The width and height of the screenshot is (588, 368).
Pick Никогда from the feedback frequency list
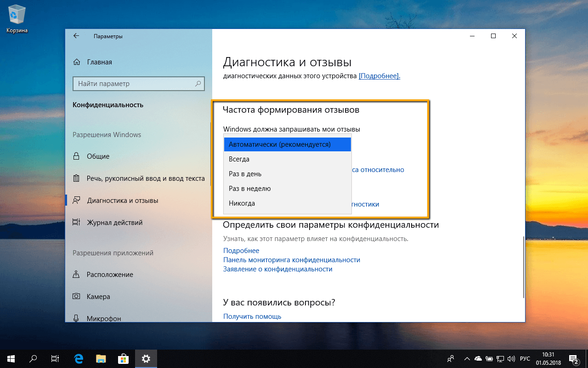click(x=287, y=203)
